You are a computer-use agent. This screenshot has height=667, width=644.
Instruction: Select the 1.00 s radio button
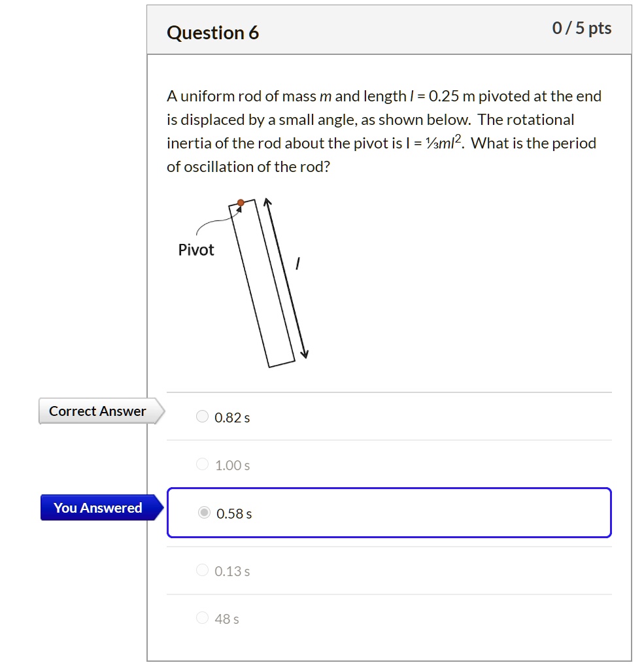point(202,464)
